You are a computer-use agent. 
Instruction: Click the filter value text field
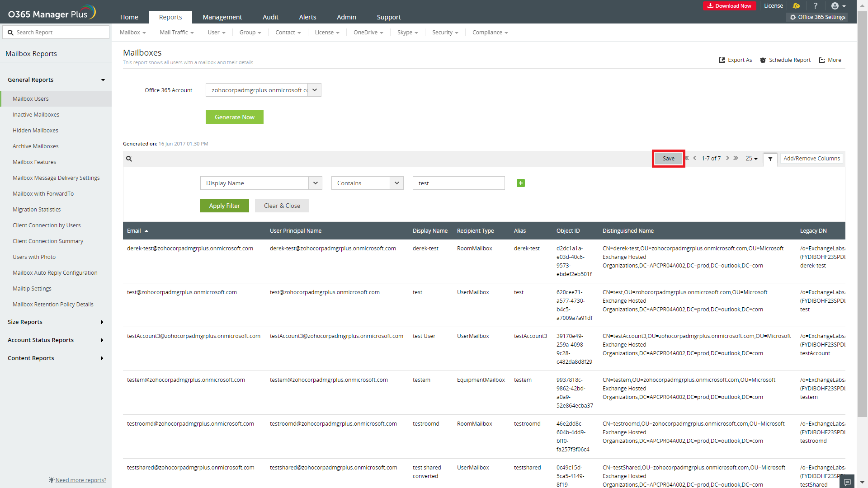(x=458, y=183)
